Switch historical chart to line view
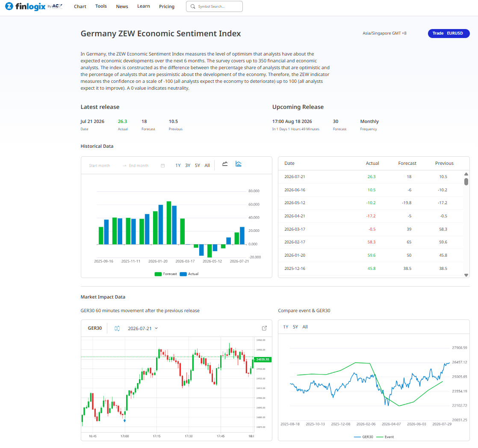The height and width of the screenshot is (448, 478). (225, 164)
